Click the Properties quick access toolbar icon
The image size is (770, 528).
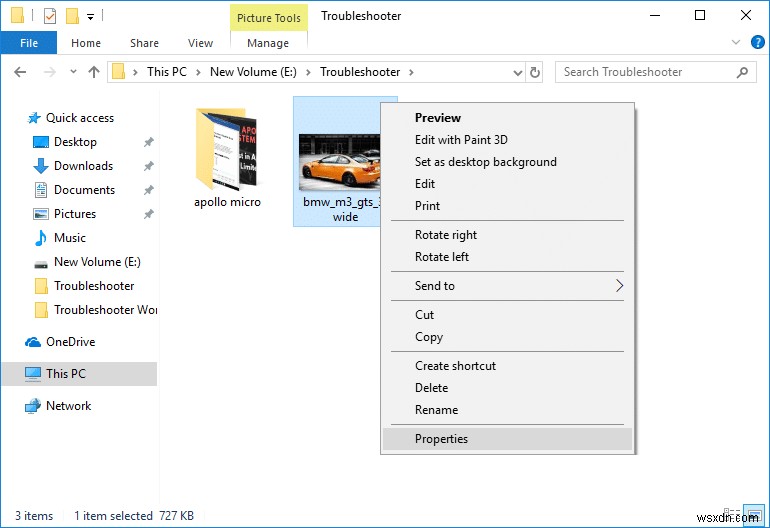[x=50, y=16]
